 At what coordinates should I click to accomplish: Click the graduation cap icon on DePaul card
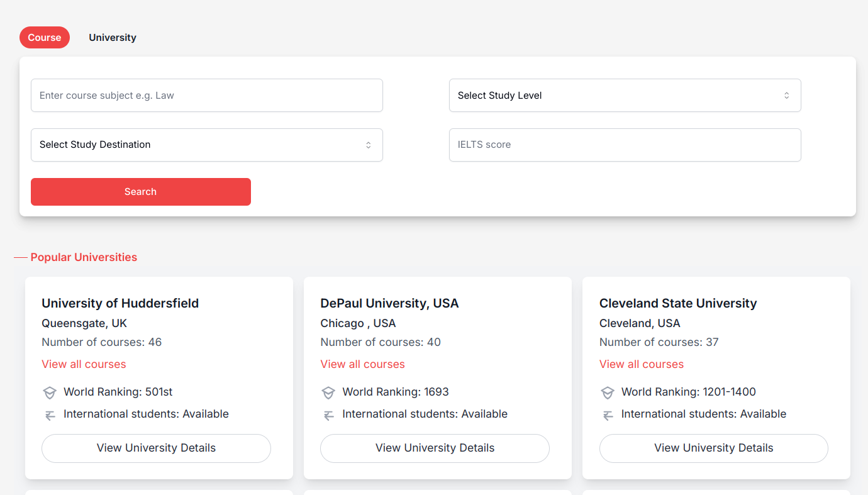(328, 392)
